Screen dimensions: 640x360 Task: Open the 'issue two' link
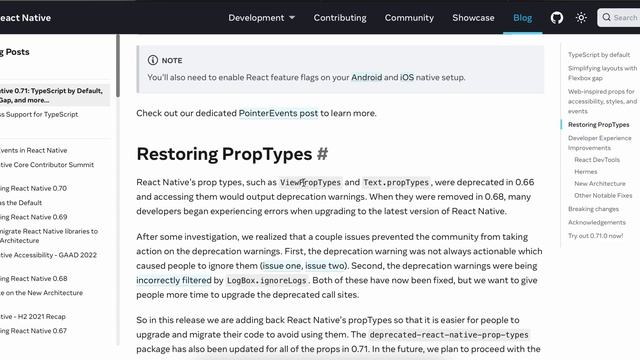(x=325, y=266)
